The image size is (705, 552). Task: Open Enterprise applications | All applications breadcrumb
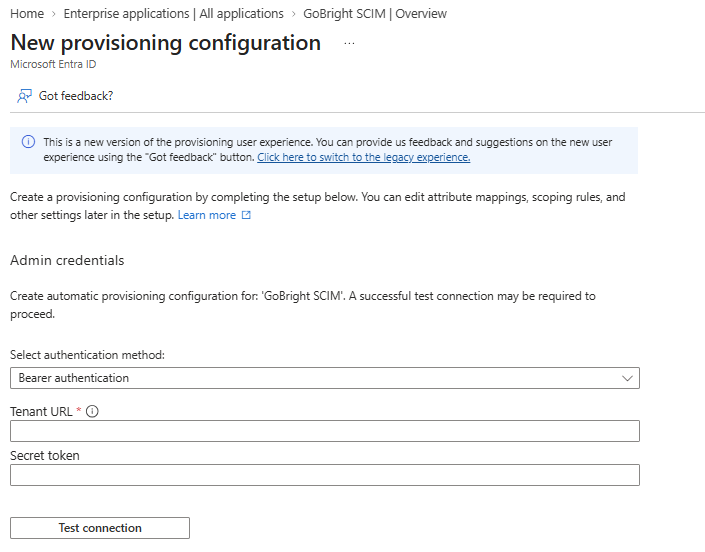174,13
